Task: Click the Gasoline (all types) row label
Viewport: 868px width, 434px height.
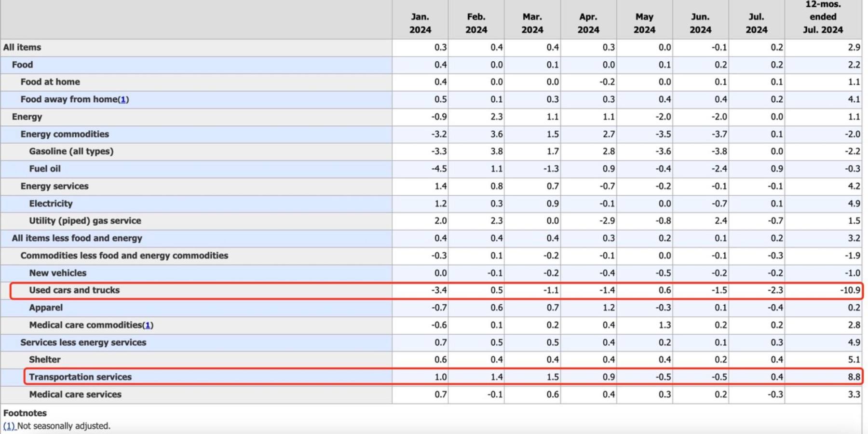Action: point(71,151)
